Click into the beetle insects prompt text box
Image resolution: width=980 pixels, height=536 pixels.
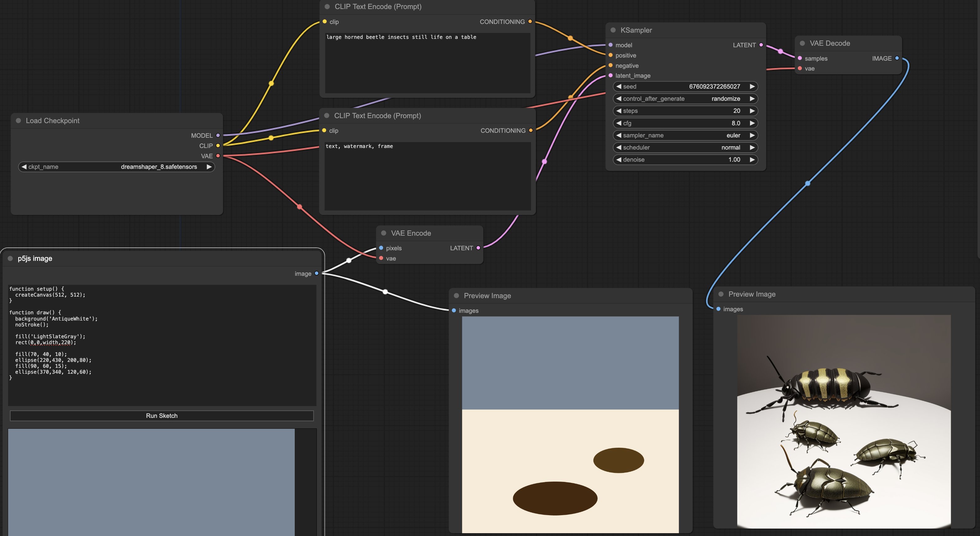click(428, 63)
